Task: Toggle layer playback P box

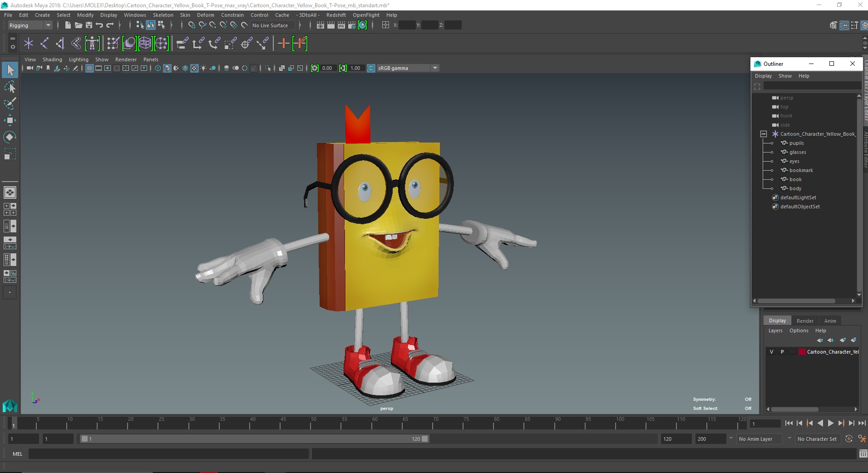Action: tap(782, 352)
